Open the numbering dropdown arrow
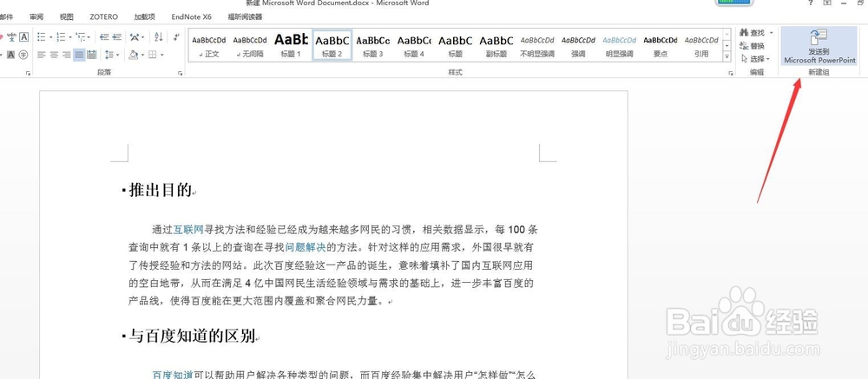This screenshot has height=379, width=868. (x=70, y=37)
